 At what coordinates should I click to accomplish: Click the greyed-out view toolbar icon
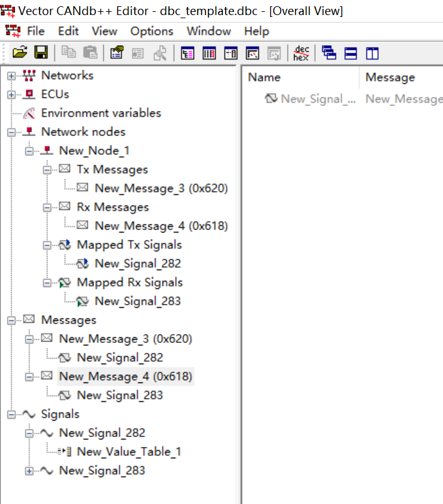[274, 53]
